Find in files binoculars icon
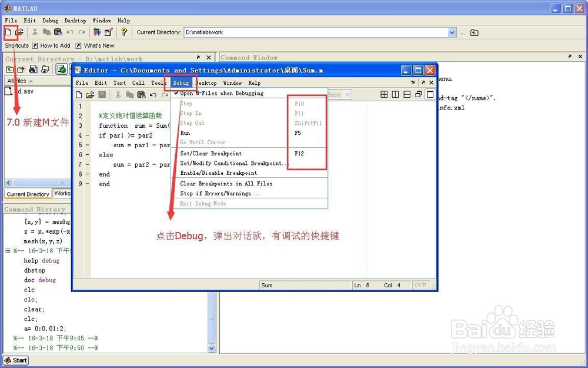 33,69
